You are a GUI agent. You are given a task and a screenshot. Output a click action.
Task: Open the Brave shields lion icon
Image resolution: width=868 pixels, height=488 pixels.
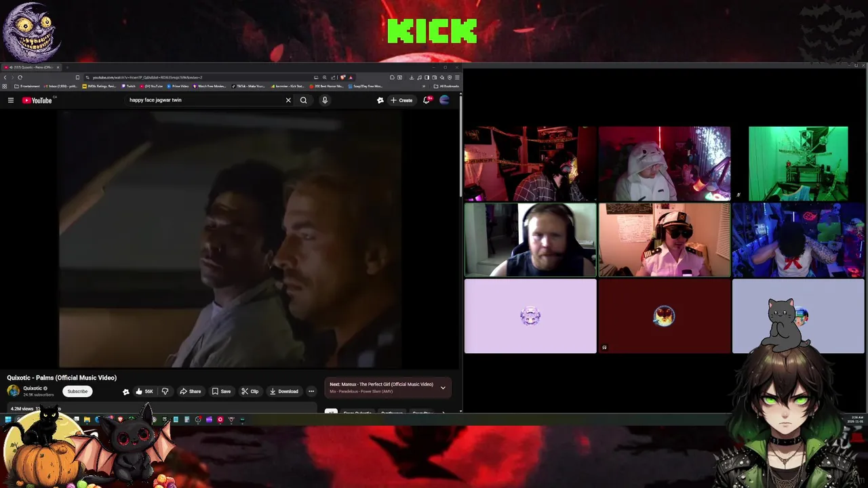click(x=343, y=77)
